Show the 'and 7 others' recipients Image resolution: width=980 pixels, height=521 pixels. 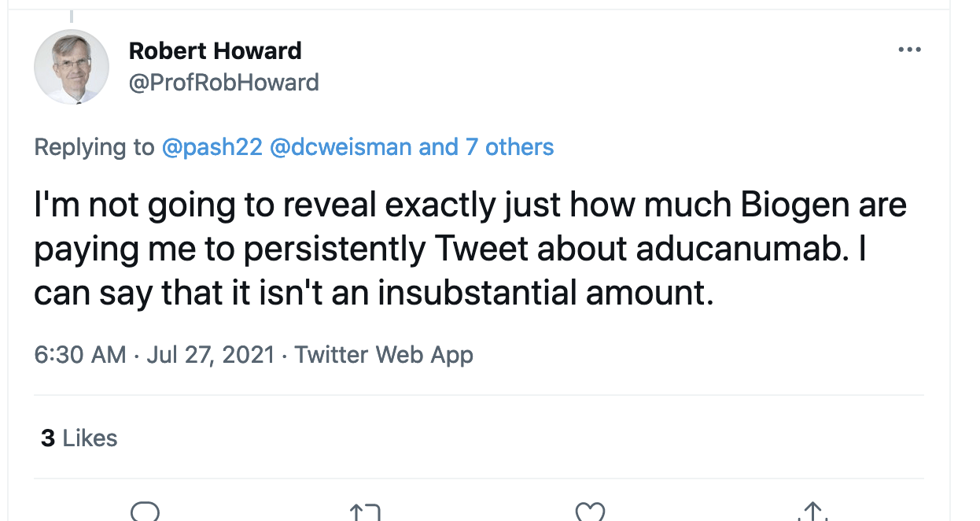click(x=486, y=147)
